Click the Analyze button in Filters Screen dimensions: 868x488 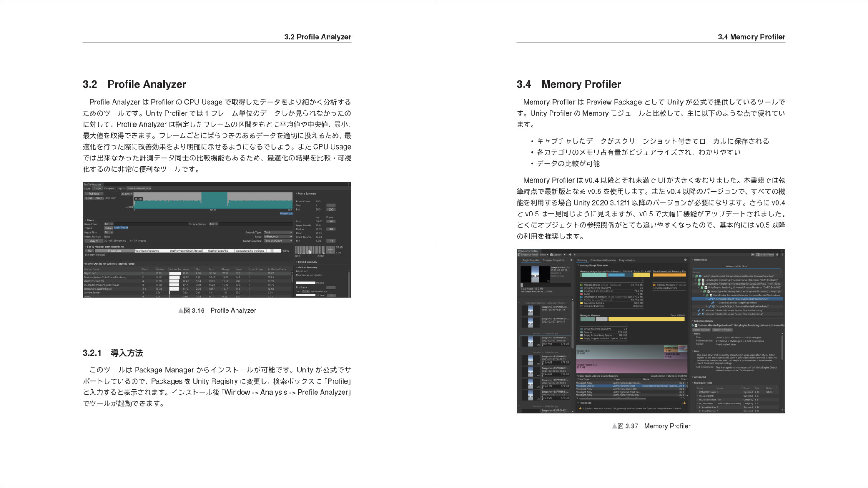[x=94, y=241]
